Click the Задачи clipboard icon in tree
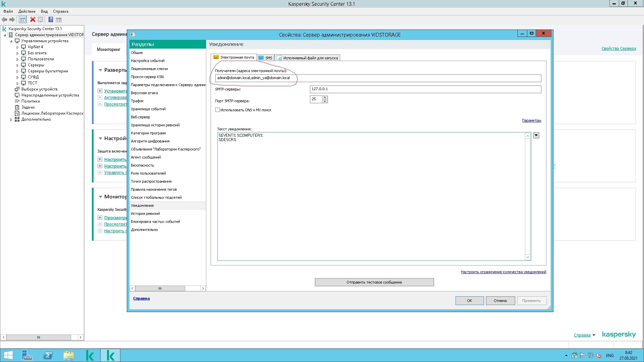This screenshot has height=362, width=644. [x=17, y=107]
